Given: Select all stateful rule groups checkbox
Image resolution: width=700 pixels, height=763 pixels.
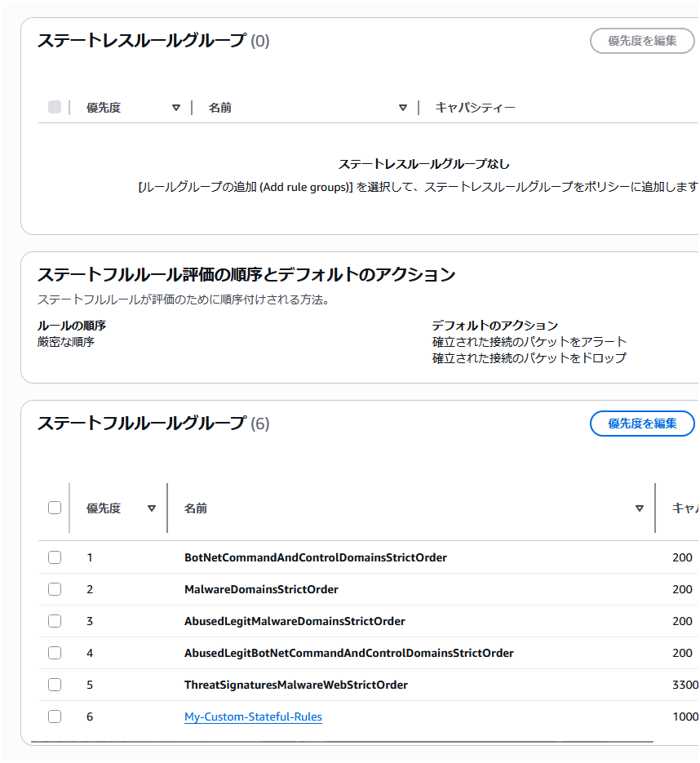Looking at the screenshot, I should tap(55, 508).
